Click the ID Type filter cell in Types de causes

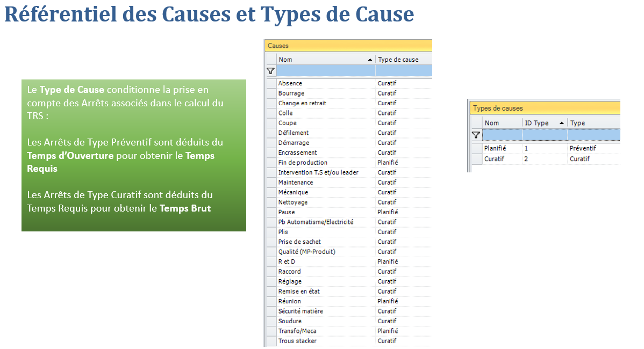point(545,135)
